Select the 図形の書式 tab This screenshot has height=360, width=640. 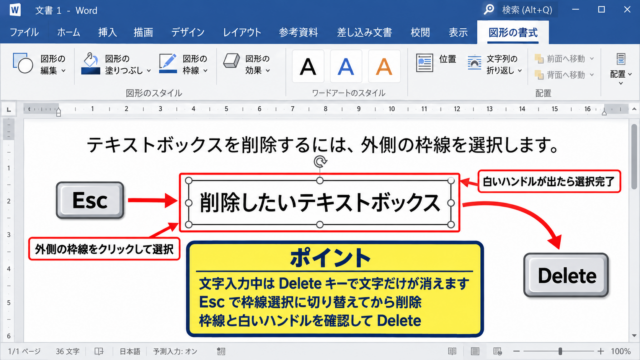[x=513, y=33]
